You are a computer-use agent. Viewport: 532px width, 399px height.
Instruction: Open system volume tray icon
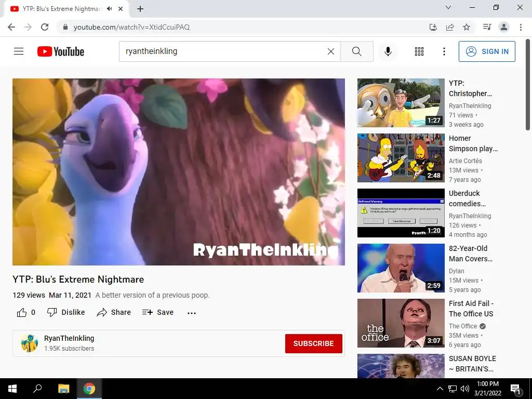click(x=465, y=389)
